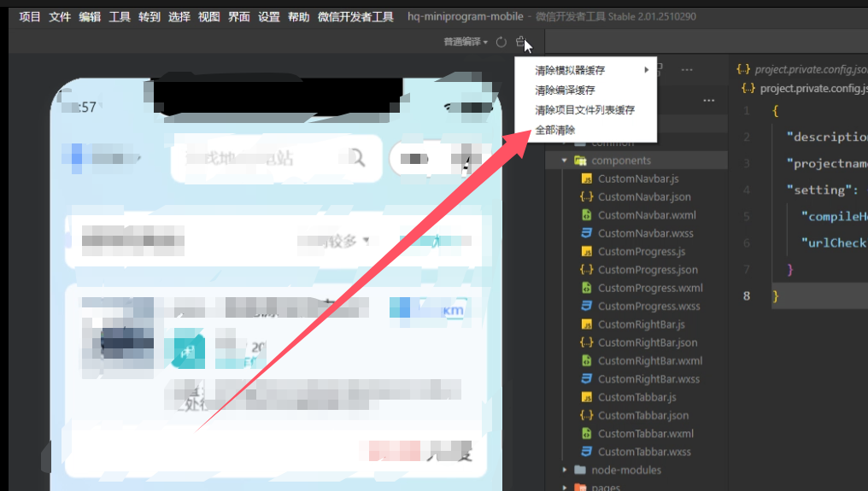868x491 pixels.
Task: Expand the pages folder arrow
Action: [564, 488]
